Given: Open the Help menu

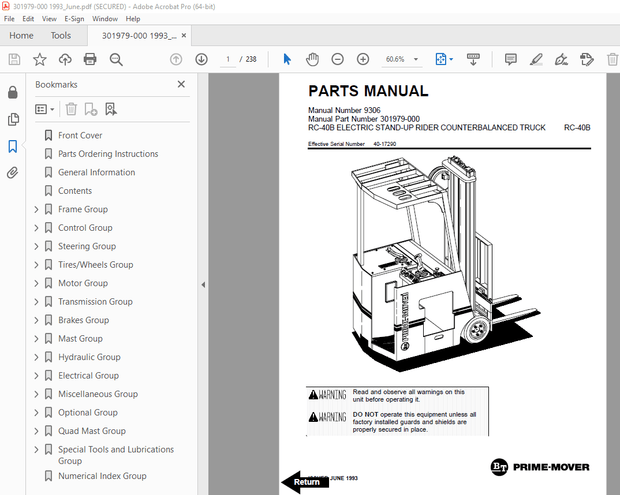Looking at the screenshot, I should click(x=133, y=19).
